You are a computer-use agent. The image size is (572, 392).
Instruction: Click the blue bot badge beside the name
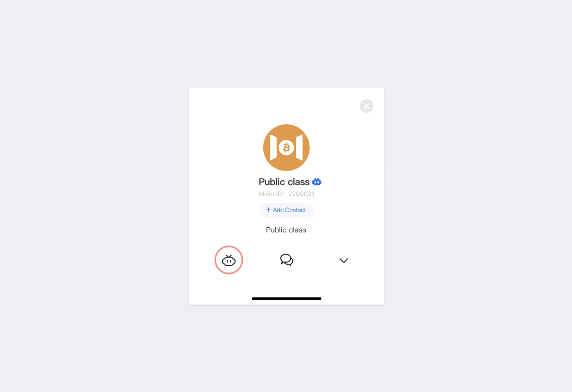pos(317,181)
